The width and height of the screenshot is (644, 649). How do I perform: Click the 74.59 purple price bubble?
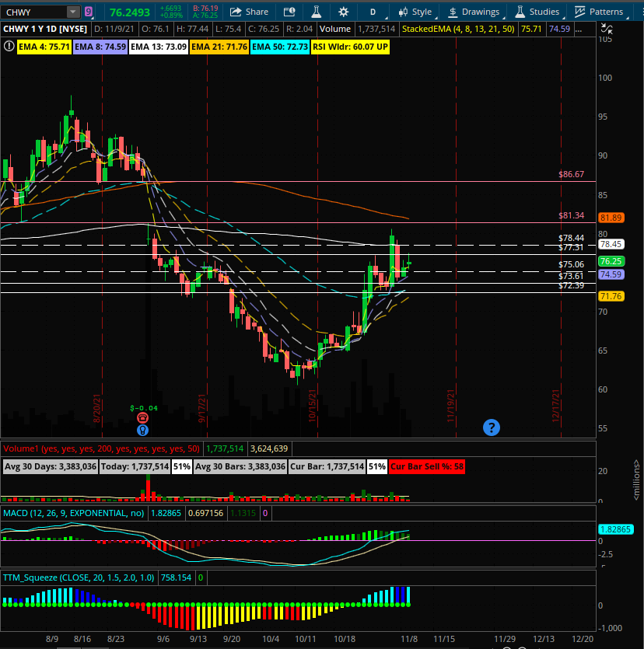(611, 274)
